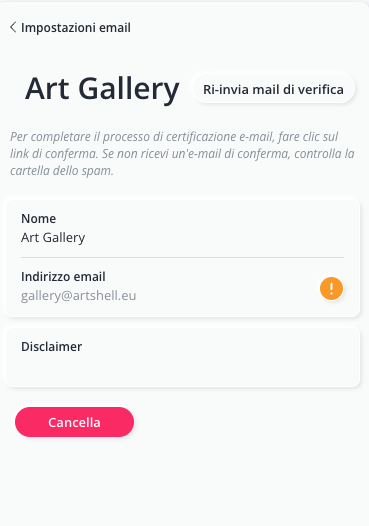Click the word 'Gallery' in the main title
Viewport: 369px width, 526px height.
tap(129, 90)
